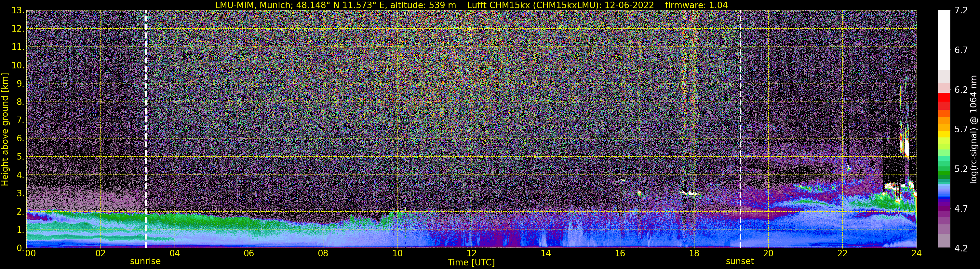Click the colorbar value '6.2'
Viewport: 980px width, 269px height.
(x=961, y=90)
